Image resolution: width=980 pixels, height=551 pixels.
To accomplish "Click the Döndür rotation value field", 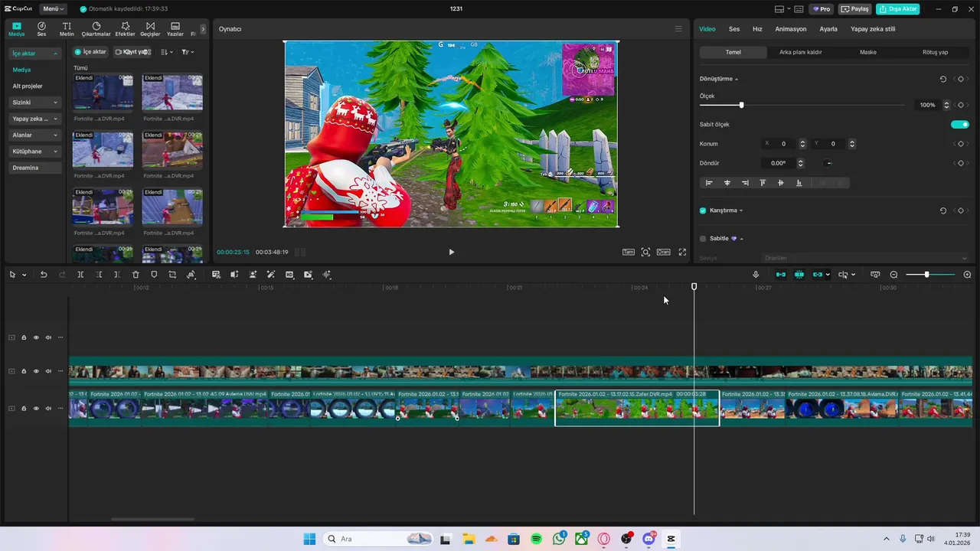I will [x=779, y=163].
